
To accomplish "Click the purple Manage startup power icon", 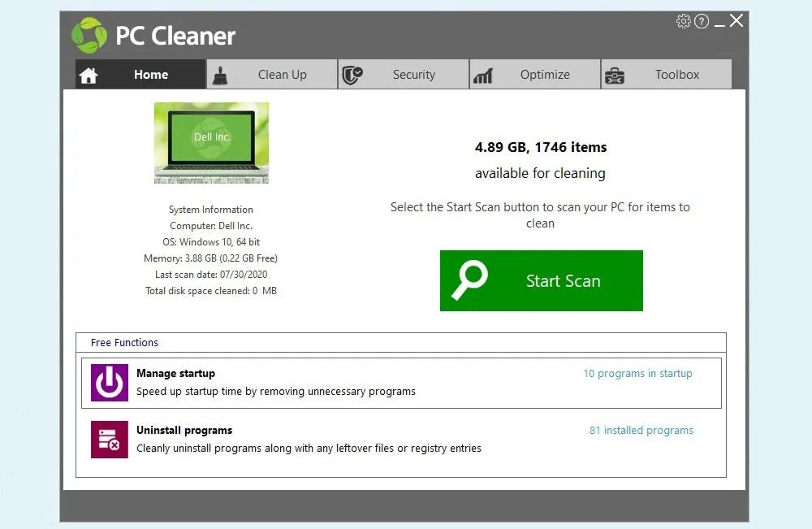I will (110, 383).
